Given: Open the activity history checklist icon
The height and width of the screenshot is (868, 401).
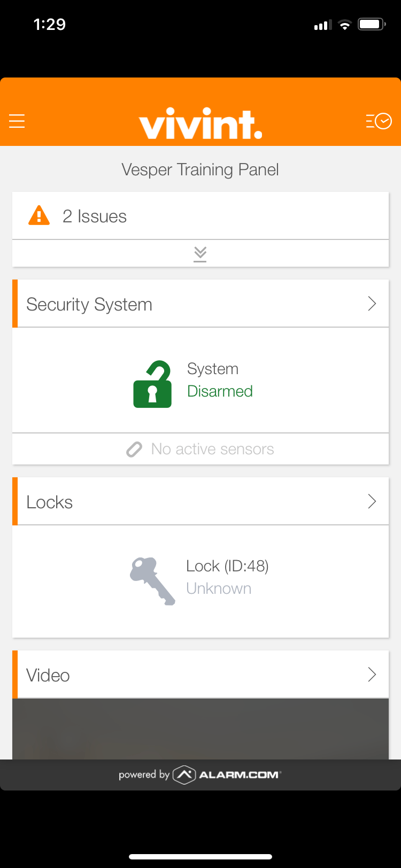Looking at the screenshot, I should [x=379, y=121].
